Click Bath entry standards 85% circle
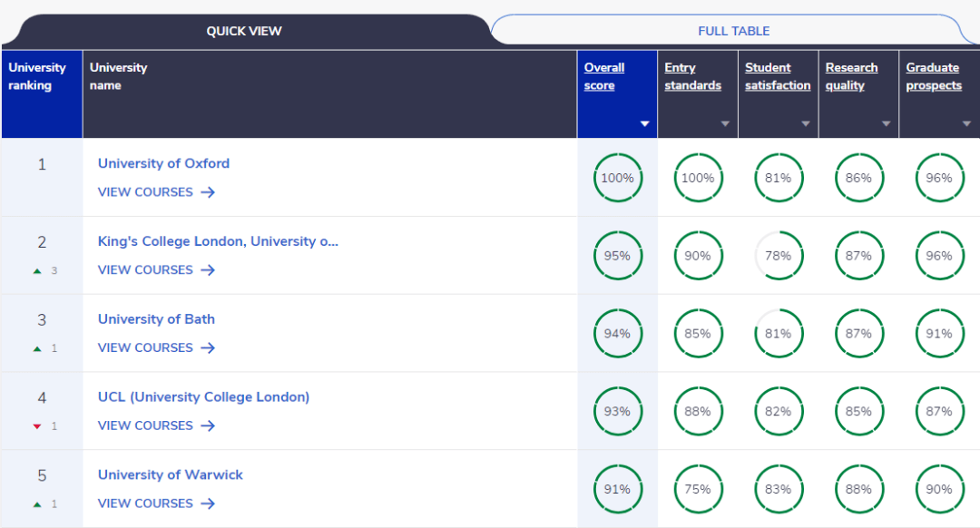The height and width of the screenshot is (528, 980). click(698, 333)
